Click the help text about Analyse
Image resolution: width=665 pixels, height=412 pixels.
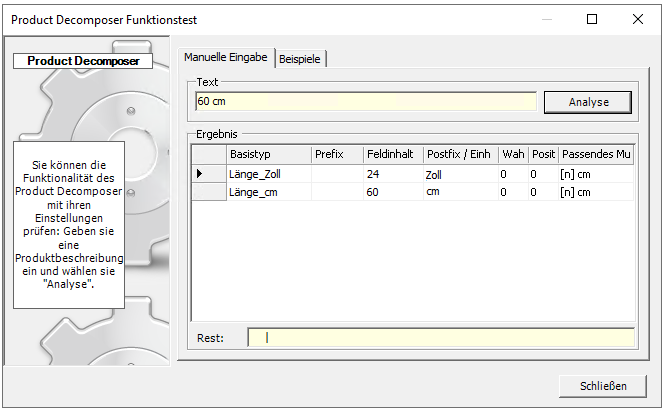(x=69, y=224)
